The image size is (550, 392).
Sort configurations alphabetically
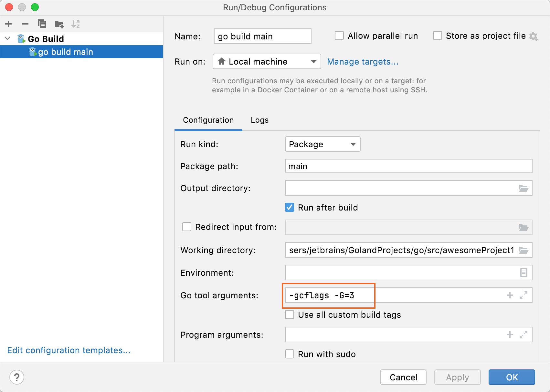76,24
